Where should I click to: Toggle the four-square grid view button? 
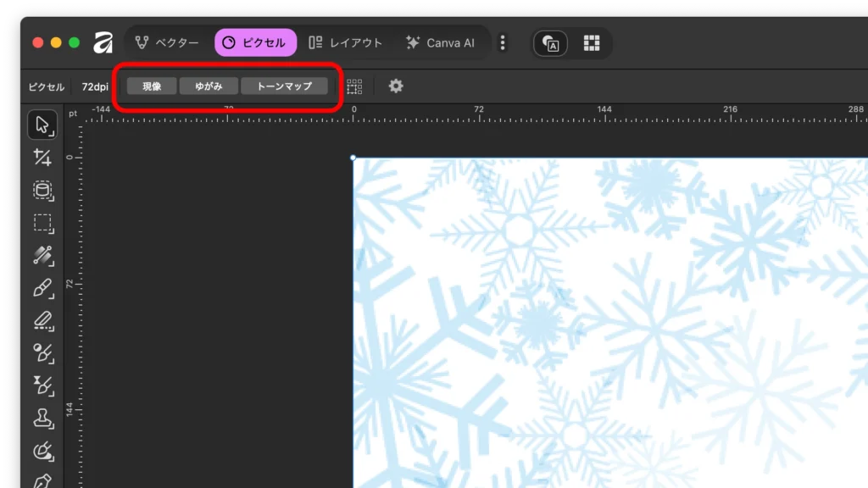click(592, 43)
